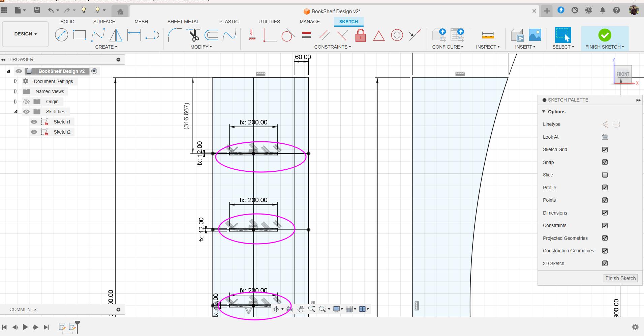Select the Line sketch tool
The image size is (644, 336).
tap(61, 35)
